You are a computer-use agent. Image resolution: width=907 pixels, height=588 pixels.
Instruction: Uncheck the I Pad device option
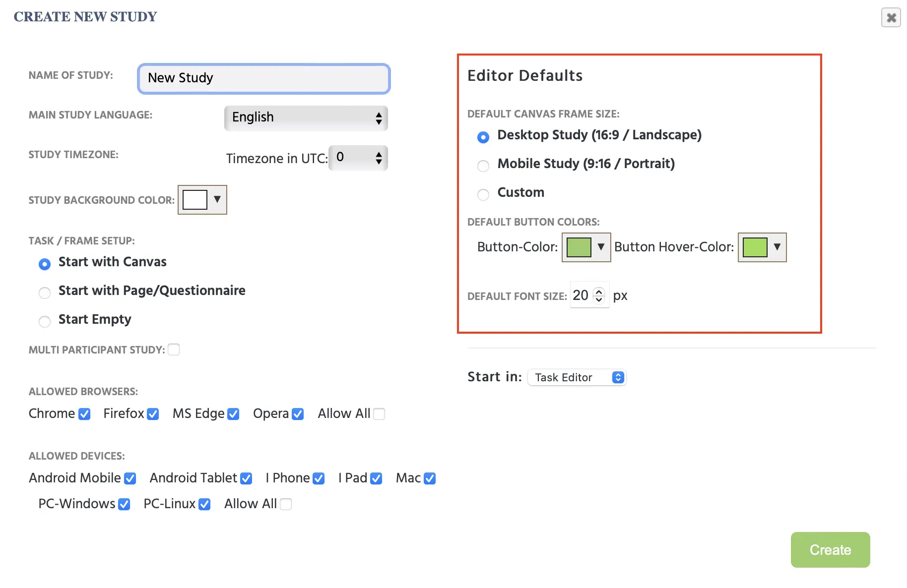pyautogui.click(x=376, y=478)
